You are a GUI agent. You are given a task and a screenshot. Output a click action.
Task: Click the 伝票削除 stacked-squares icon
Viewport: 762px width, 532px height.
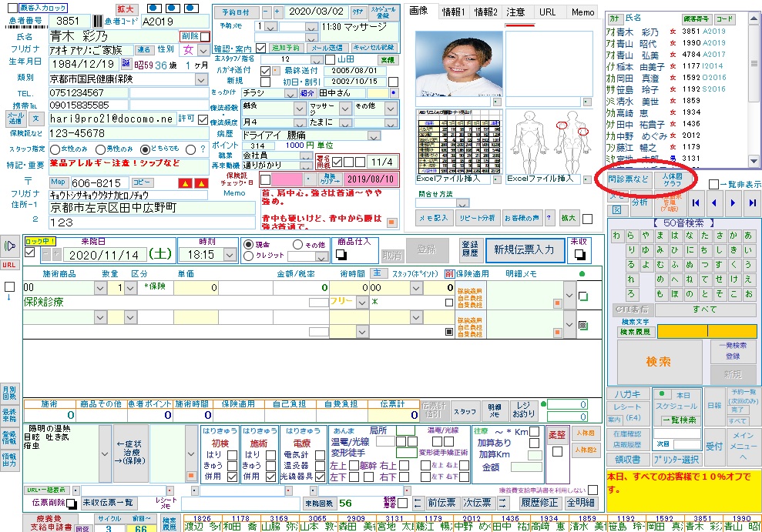[72, 504]
